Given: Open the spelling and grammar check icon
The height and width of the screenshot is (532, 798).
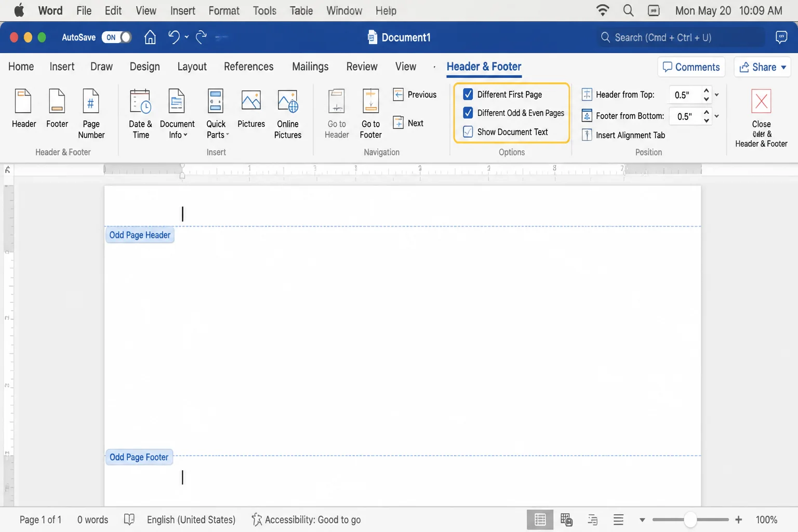Looking at the screenshot, I should click(x=129, y=520).
